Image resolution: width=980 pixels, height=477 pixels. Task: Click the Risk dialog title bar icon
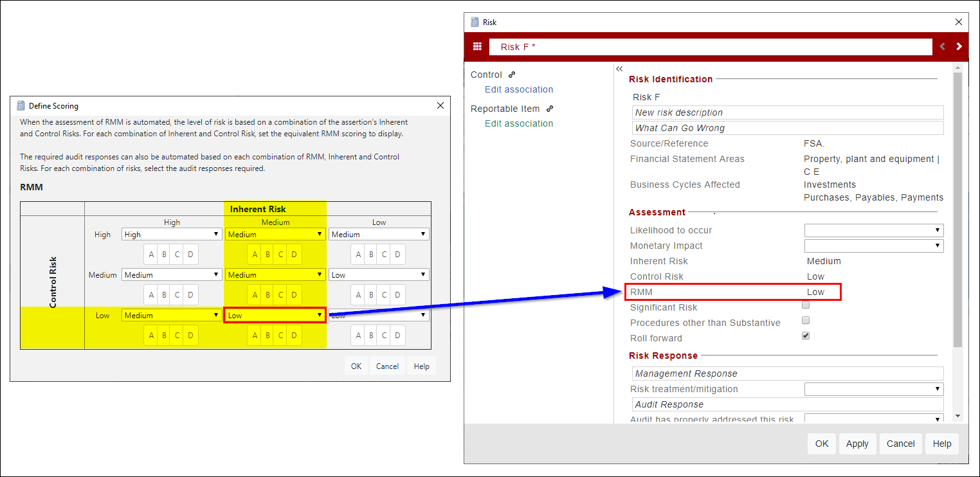[474, 21]
